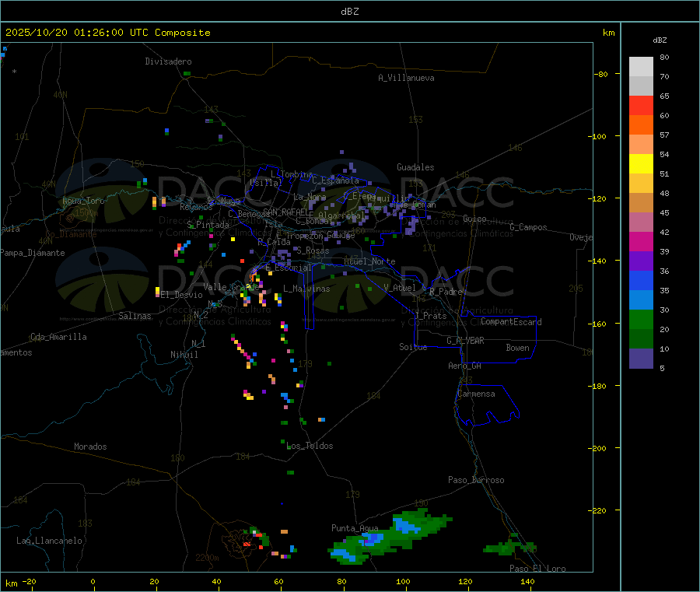This screenshot has height=592, width=700.
Task: Click the 60 km horizontal axis tick
Action: [278, 582]
